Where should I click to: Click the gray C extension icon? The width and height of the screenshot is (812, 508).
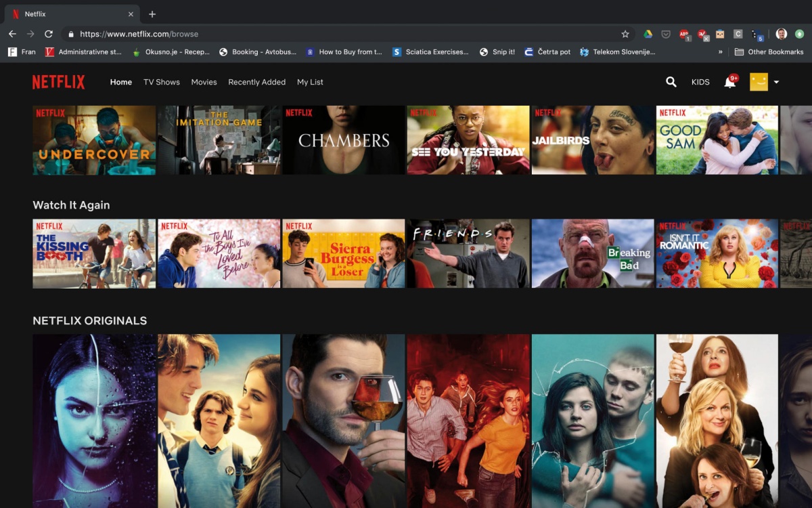click(738, 34)
